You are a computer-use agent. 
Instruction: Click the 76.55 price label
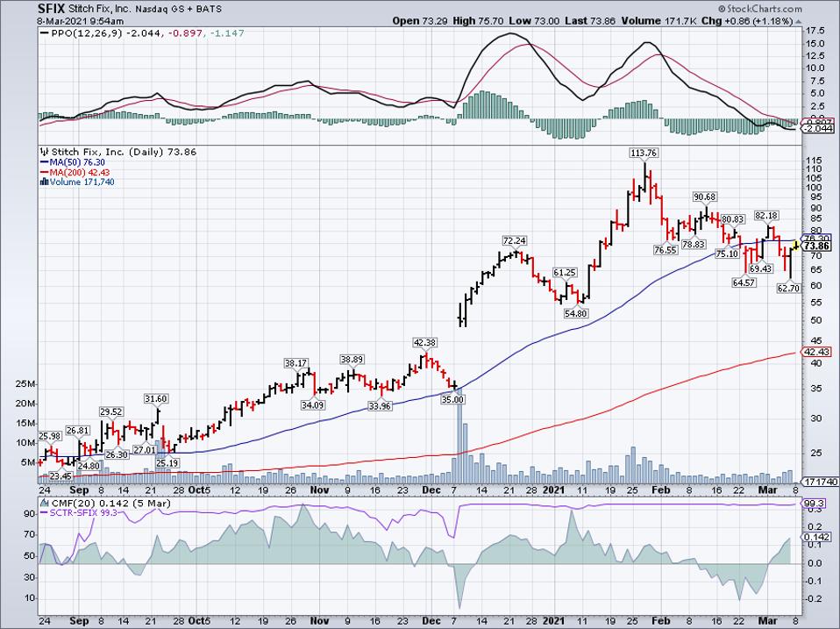tap(666, 250)
